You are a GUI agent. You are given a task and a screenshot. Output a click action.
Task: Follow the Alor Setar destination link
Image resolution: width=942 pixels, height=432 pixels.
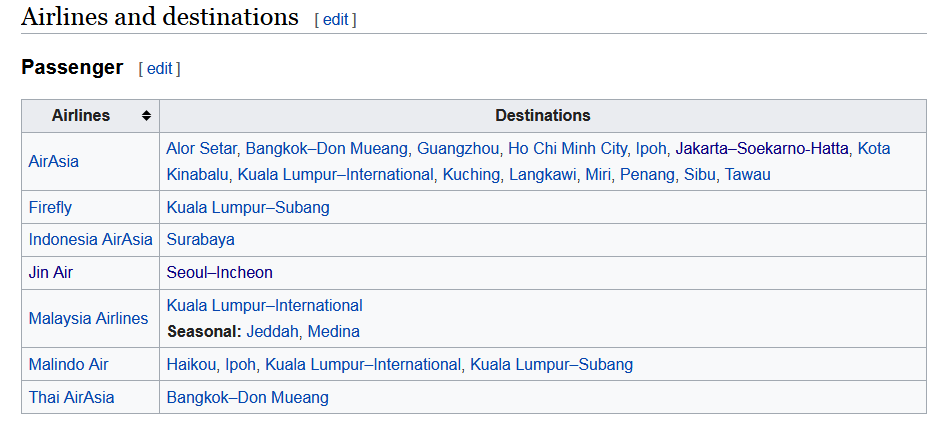click(x=202, y=148)
